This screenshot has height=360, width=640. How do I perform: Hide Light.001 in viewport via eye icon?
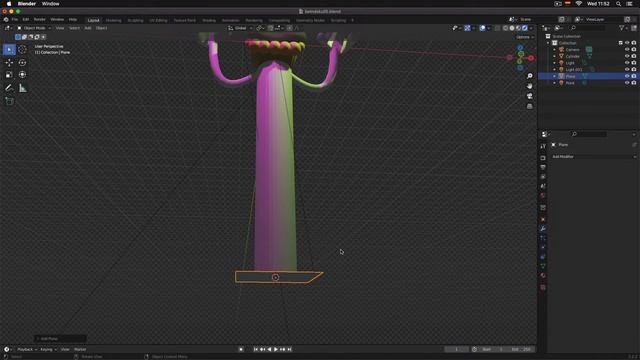click(627, 69)
